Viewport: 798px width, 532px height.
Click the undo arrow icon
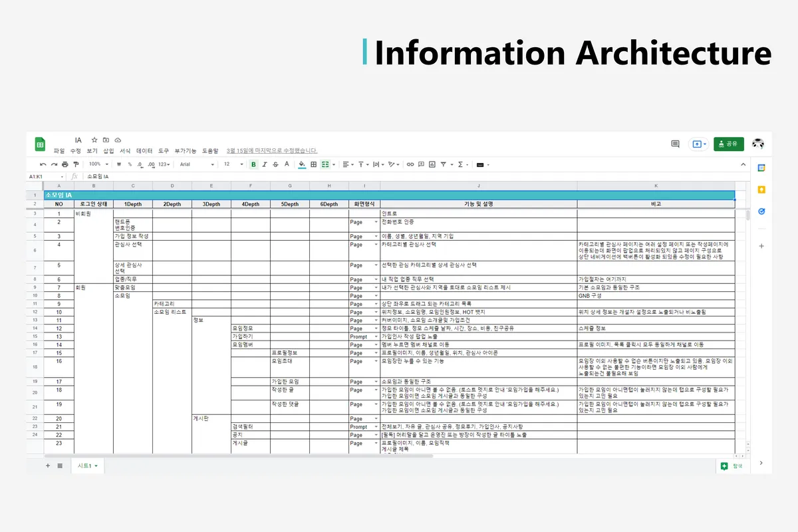pos(43,164)
